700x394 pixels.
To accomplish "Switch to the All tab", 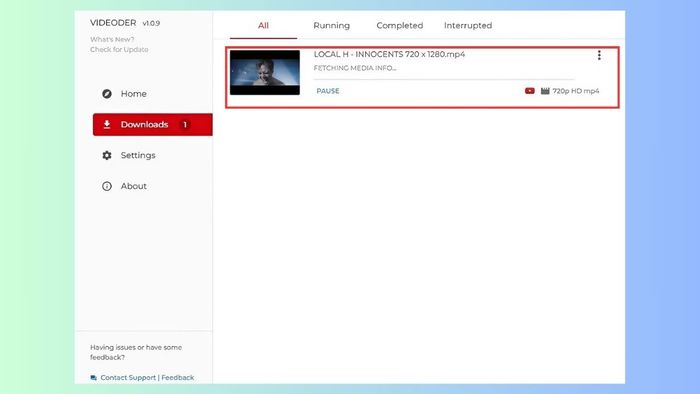I will click(263, 25).
